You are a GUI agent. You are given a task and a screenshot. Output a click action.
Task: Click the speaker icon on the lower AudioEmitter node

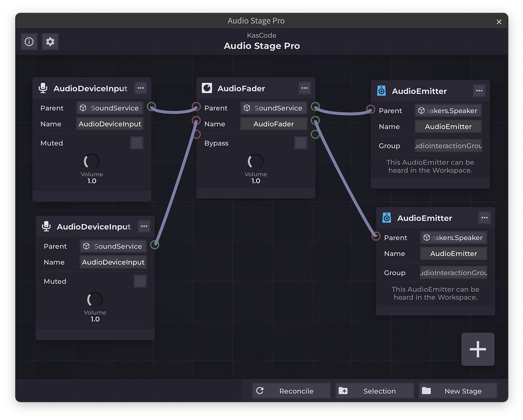[386, 217]
